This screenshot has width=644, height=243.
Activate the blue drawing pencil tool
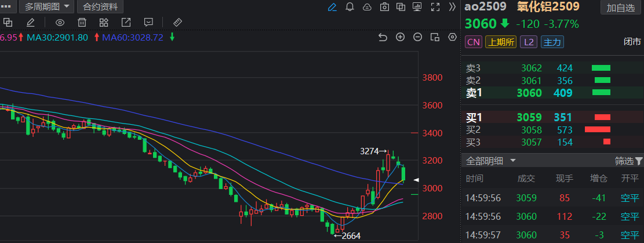pos(332,7)
